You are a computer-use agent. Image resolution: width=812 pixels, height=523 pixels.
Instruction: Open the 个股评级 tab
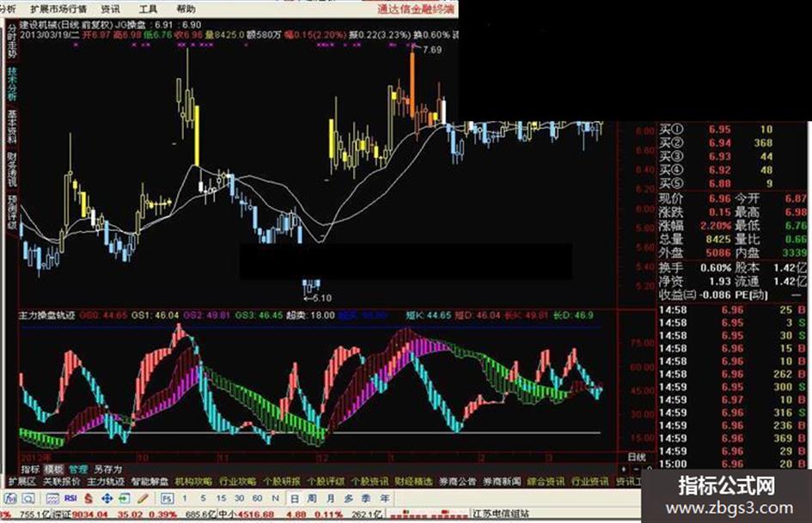(326, 482)
